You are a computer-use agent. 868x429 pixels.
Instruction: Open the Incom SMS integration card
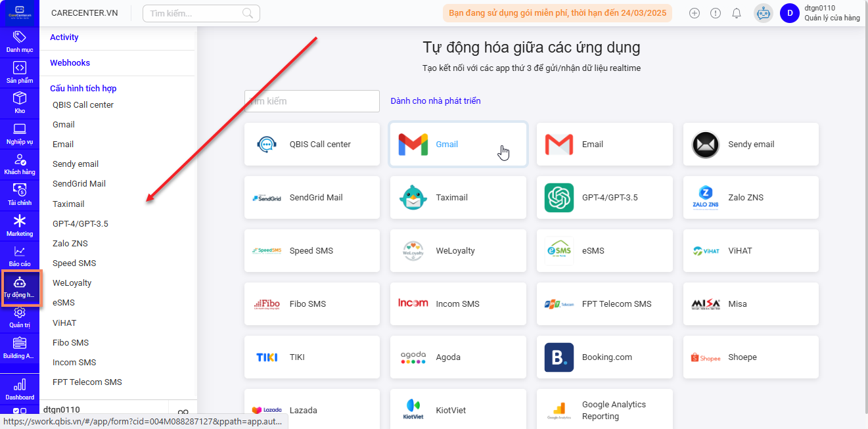(x=458, y=304)
